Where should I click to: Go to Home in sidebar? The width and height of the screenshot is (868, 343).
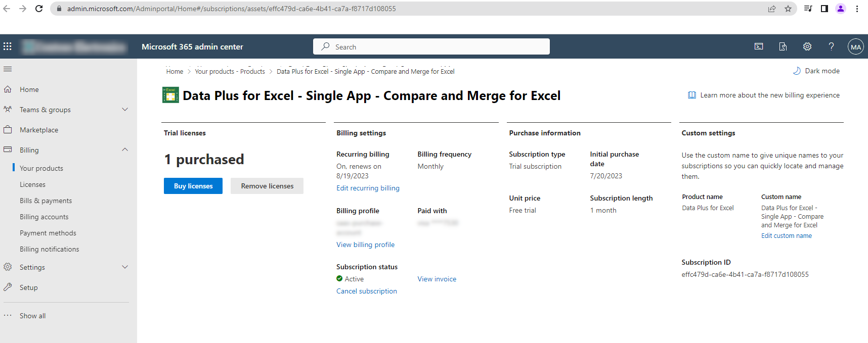(x=29, y=89)
